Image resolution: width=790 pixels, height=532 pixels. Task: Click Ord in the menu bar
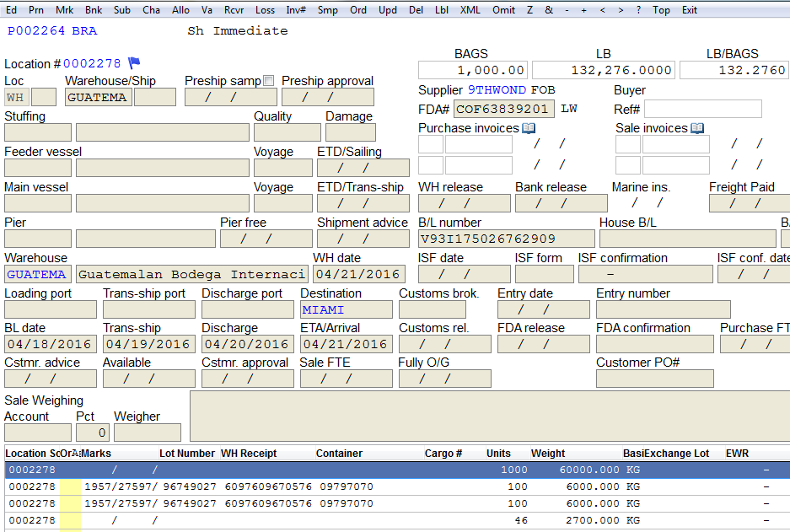tap(358, 10)
